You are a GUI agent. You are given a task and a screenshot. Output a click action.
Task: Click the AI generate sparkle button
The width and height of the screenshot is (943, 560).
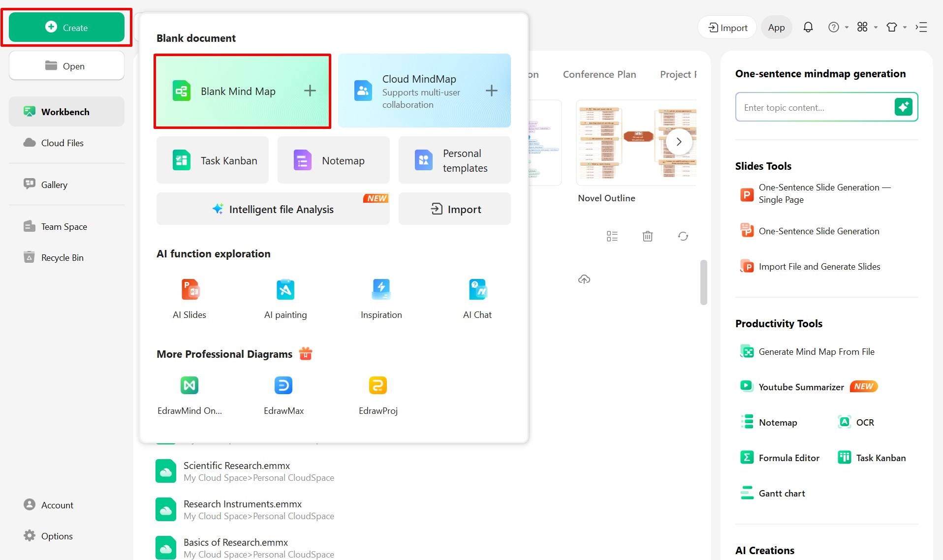903,107
